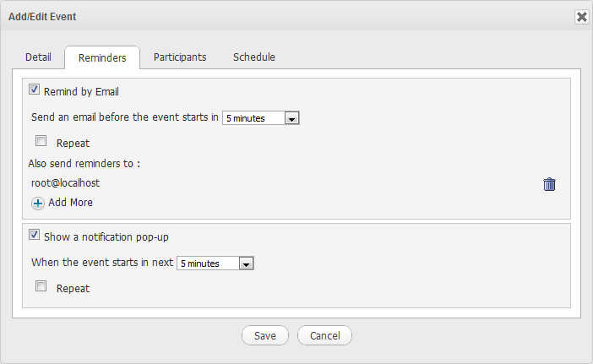The image size is (593, 364).
Task: Open the pop-up notification time dropdown
Action: coord(215,263)
